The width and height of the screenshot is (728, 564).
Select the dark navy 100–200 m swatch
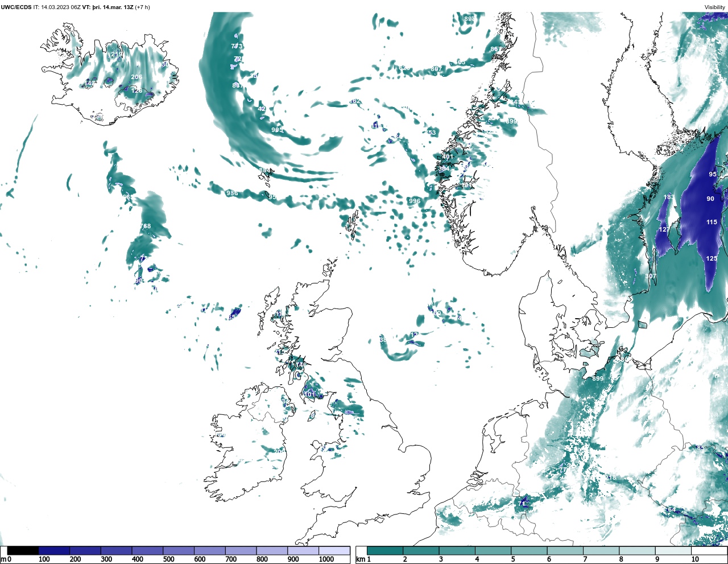point(54,551)
